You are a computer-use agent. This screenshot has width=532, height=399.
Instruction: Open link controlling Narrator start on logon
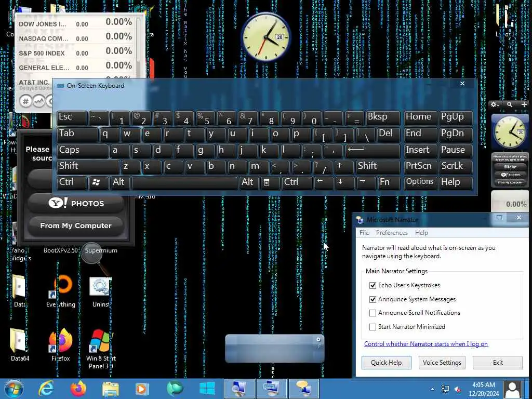point(426,344)
